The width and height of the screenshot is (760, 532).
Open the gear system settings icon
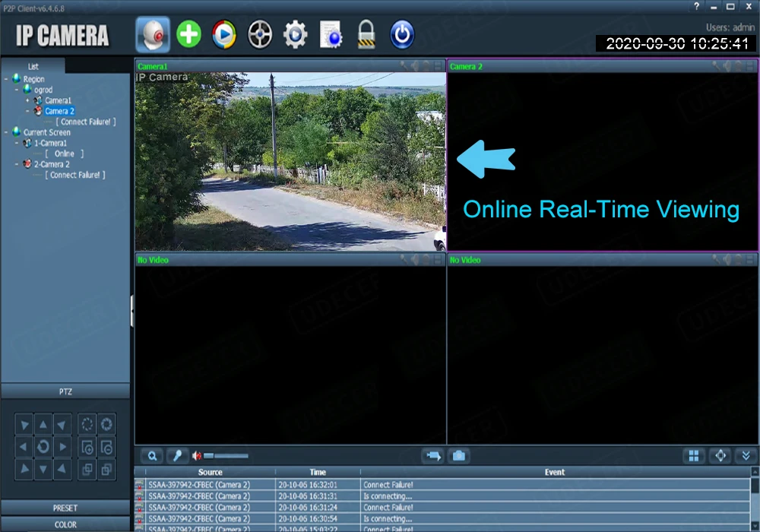point(295,34)
